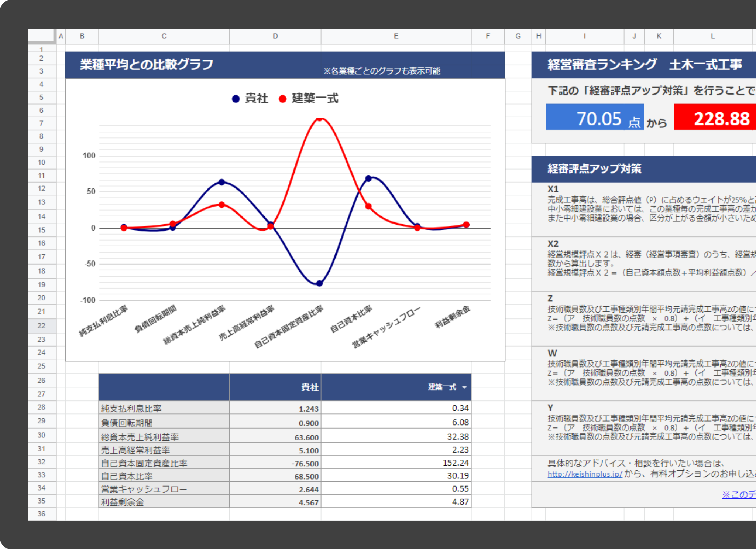The image size is (756, 549).
Task: Click the red 建築一式 legend marker
Action: point(282,99)
